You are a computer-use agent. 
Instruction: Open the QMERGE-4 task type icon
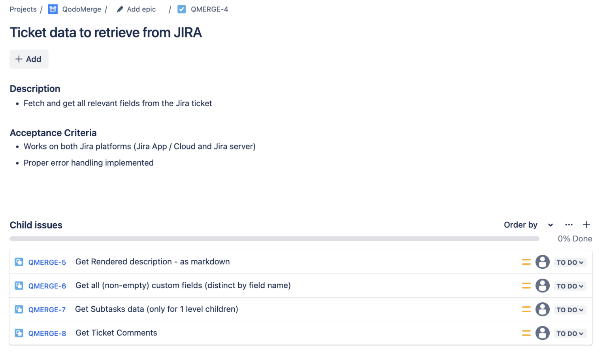click(x=181, y=9)
